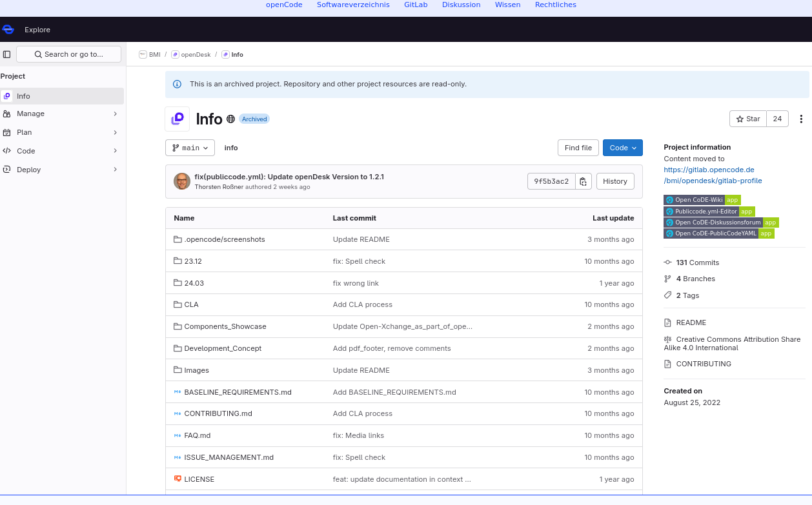Click the Components_Showcase folder icon
Image resolution: width=812 pixels, height=505 pixels.
point(178,326)
